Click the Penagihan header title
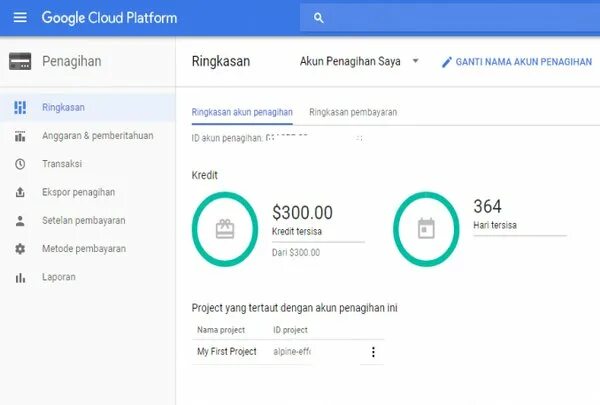This screenshot has height=405, width=600. click(72, 61)
